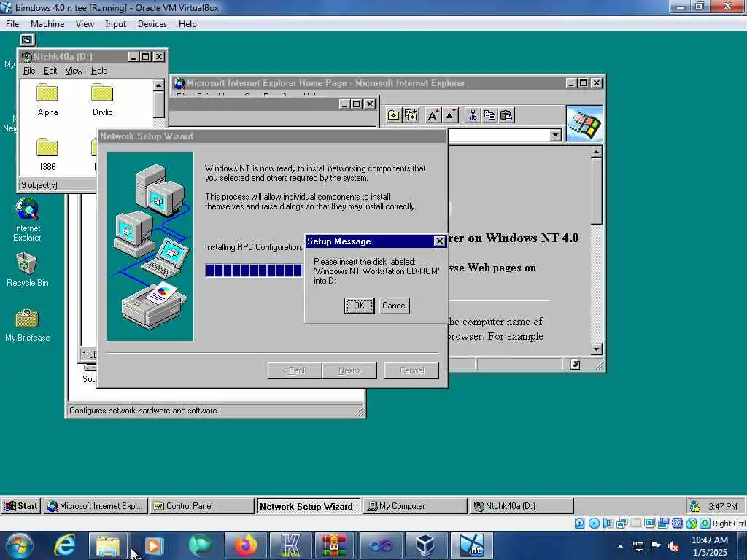Close the Setup Message dialog with X
Image resolution: width=747 pixels, height=560 pixels.
[439, 241]
